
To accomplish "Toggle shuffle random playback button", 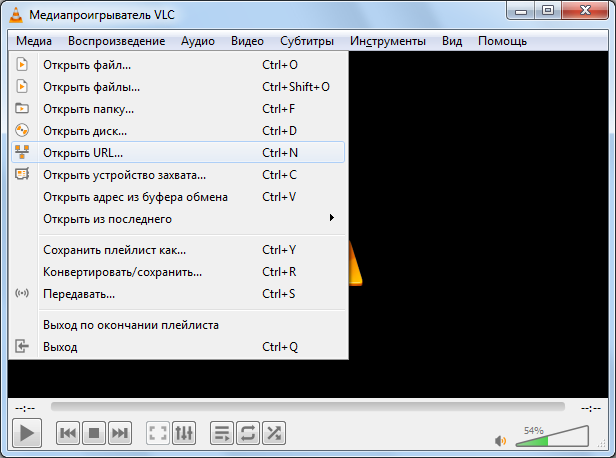I will coord(273,433).
